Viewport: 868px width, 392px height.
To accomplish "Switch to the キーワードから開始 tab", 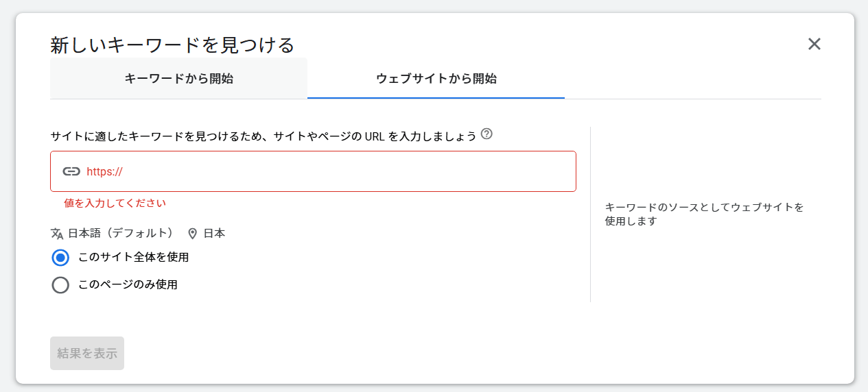I will (178, 78).
